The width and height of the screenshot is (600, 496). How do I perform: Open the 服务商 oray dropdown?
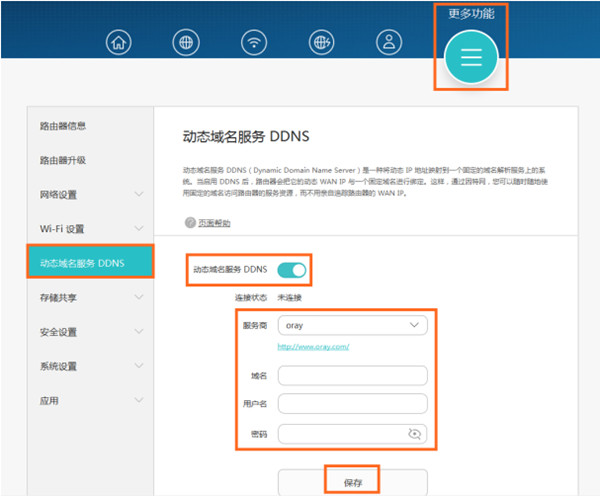(x=352, y=325)
